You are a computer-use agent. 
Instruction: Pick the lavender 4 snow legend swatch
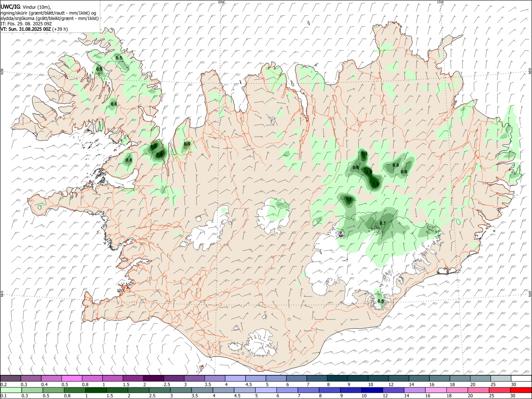[234, 378]
